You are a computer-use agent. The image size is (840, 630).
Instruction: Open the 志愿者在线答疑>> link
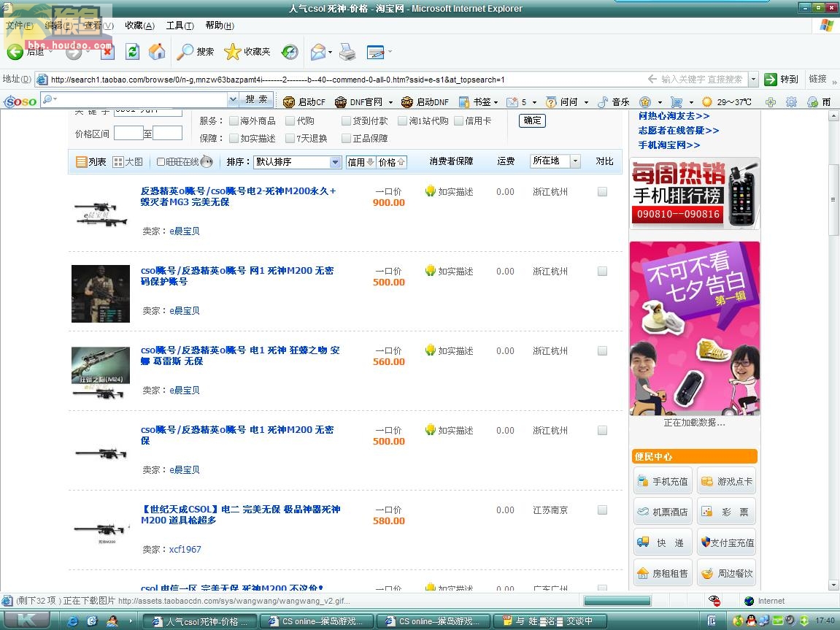[678, 131]
